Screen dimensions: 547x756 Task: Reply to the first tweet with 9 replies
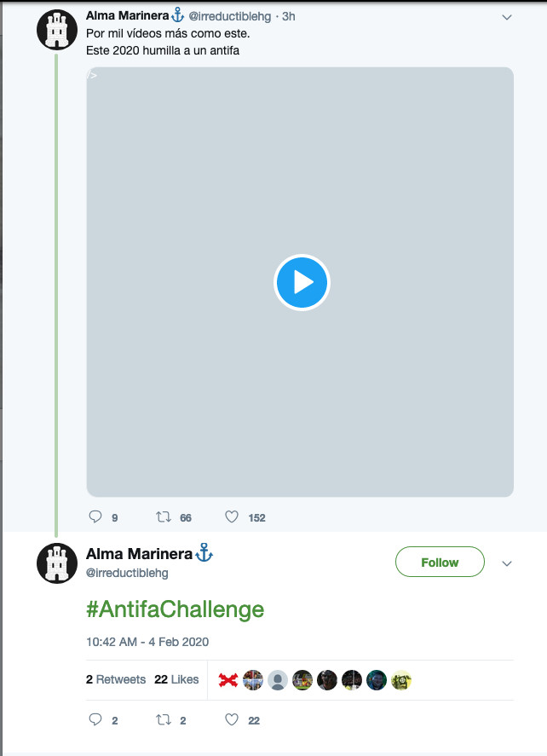pos(95,517)
